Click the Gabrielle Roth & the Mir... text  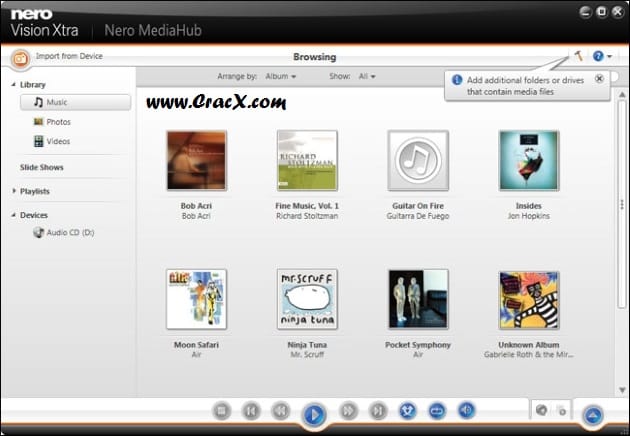529,355
